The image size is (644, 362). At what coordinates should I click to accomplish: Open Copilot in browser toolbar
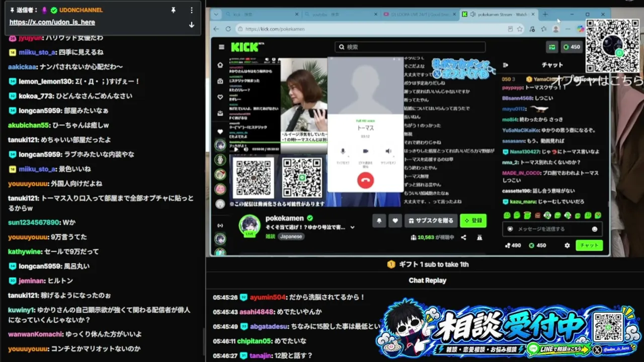pos(581,29)
